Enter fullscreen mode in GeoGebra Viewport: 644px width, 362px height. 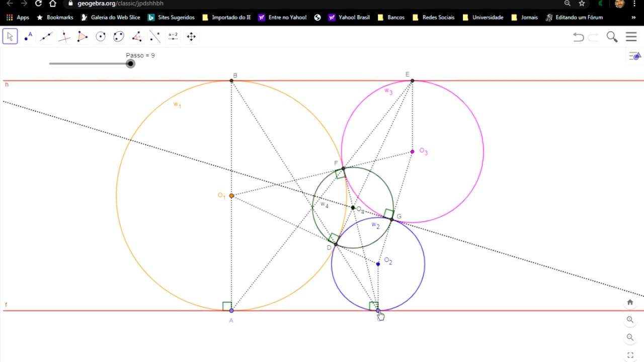coord(630,355)
